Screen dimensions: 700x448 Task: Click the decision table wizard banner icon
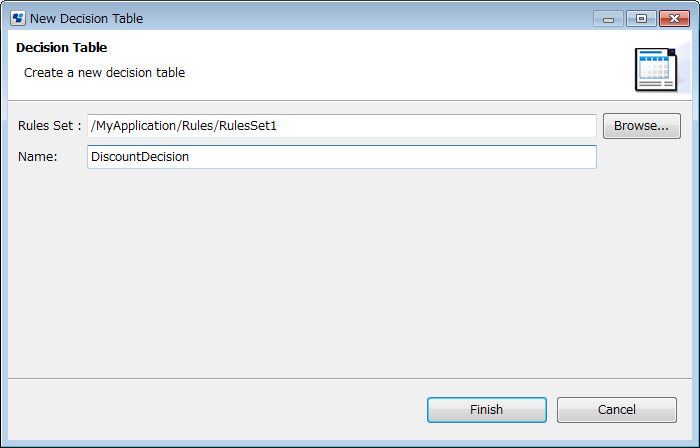[656, 69]
